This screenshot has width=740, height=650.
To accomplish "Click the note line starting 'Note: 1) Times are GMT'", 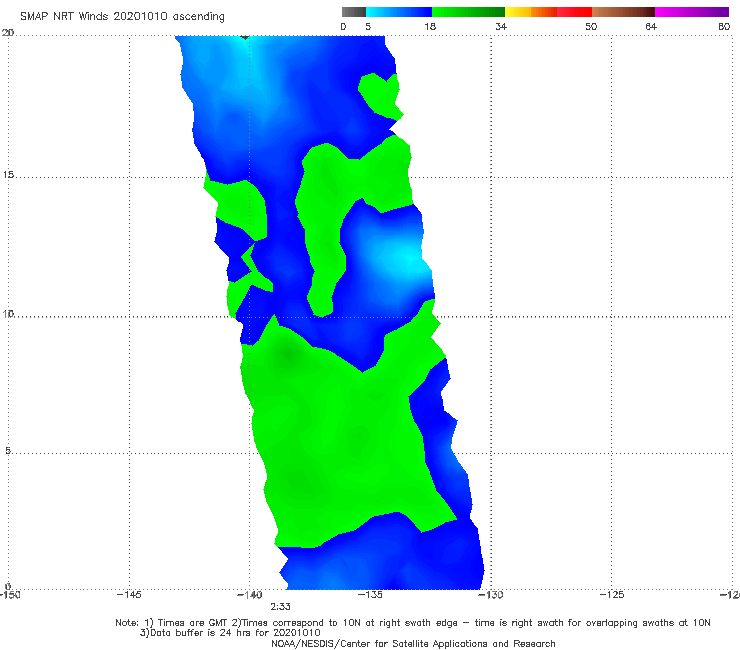I will coord(413,623).
